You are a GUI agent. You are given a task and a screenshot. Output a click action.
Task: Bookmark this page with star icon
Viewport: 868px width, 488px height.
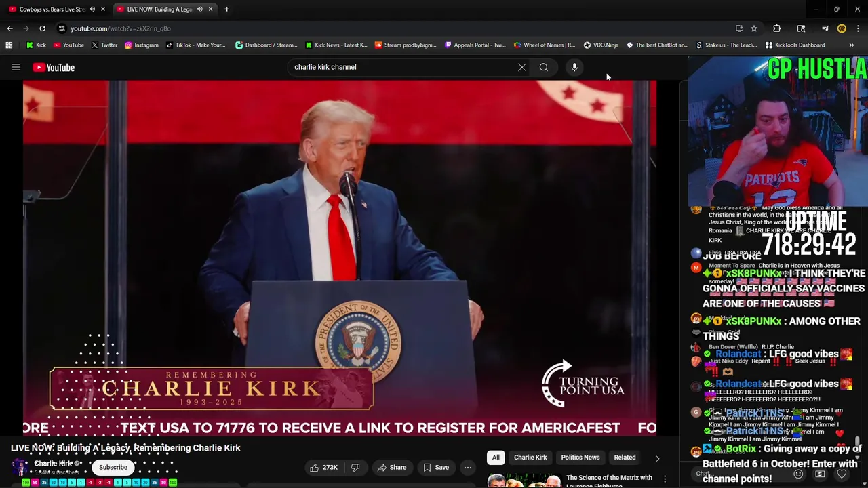click(x=753, y=28)
